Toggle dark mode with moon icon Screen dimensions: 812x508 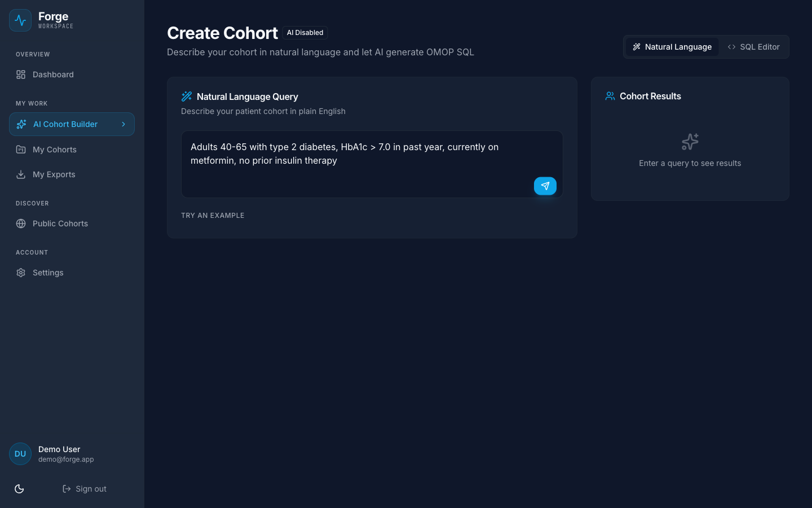pyautogui.click(x=19, y=489)
